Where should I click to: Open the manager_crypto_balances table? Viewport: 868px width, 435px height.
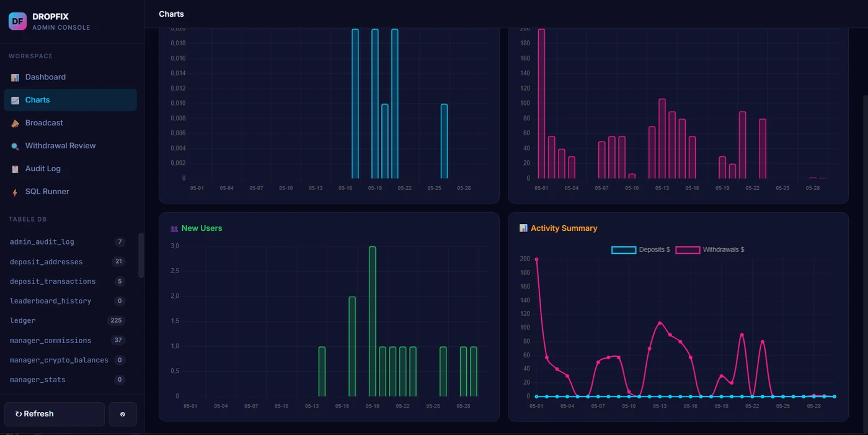[x=68, y=361]
